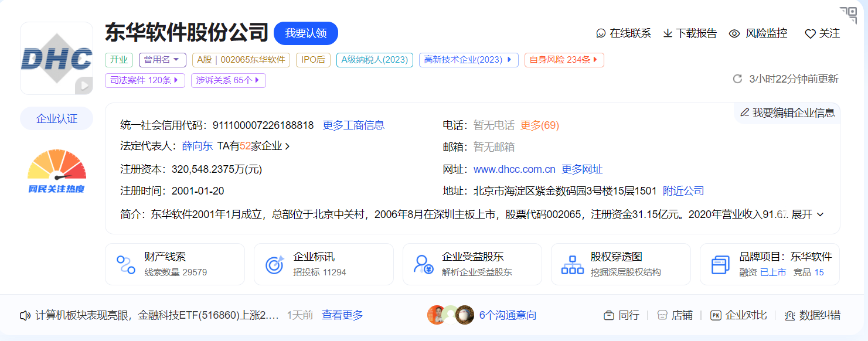Click the 企业受益股东 person icon
This screenshot has height=341, width=868.
click(x=423, y=264)
